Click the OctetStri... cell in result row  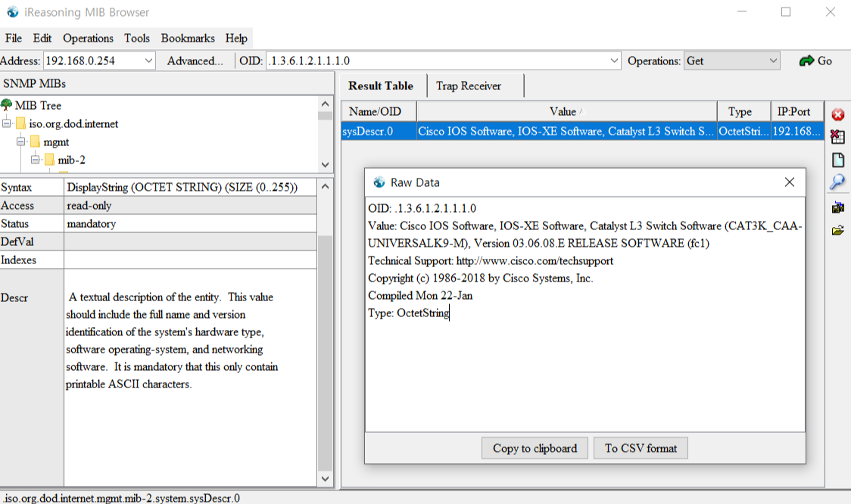(743, 131)
